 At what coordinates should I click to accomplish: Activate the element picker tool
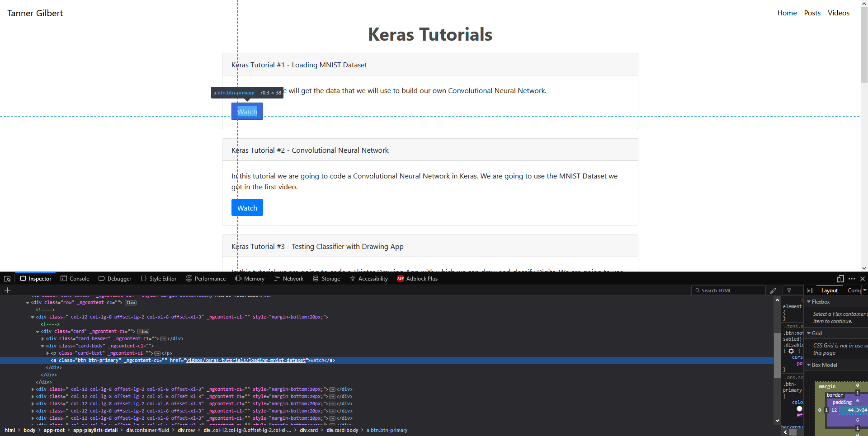click(x=7, y=279)
